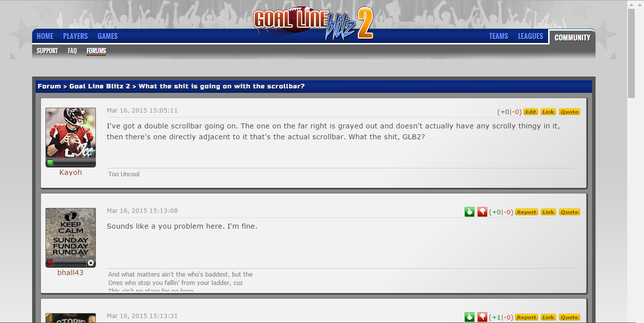Image resolution: width=644 pixels, height=323 pixels.
Task: Open Kayoh's profile via username
Action: (71, 172)
